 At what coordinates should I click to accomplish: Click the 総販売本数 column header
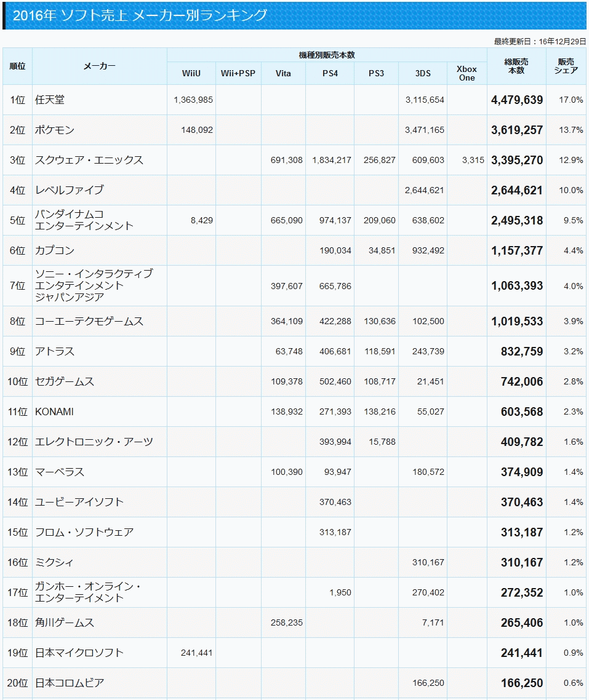pos(516,66)
